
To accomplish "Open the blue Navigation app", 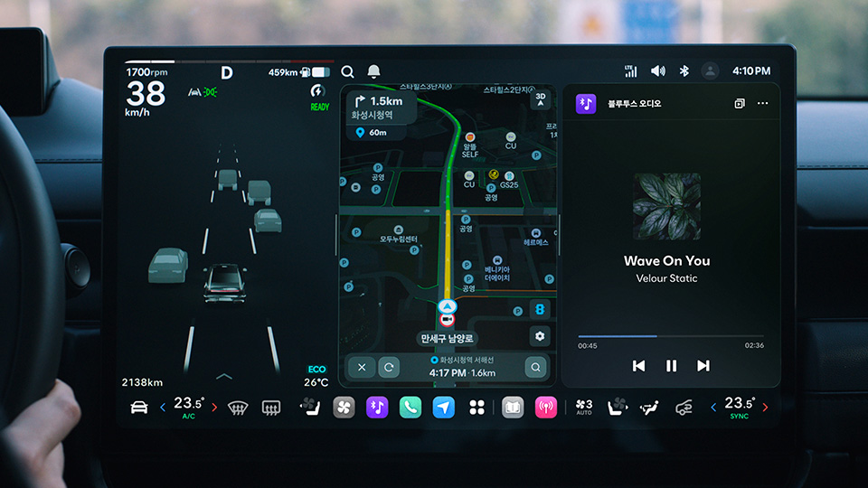I will click(443, 408).
